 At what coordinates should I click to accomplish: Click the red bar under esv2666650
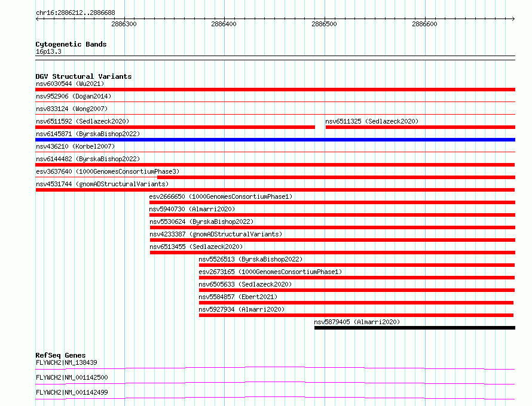click(332, 202)
